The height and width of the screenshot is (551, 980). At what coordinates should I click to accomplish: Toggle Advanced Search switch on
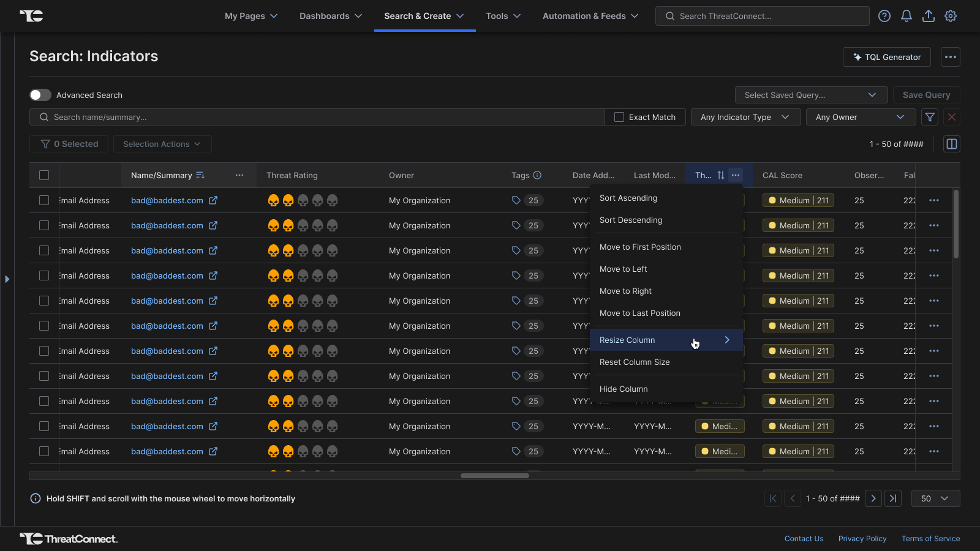pos(40,95)
